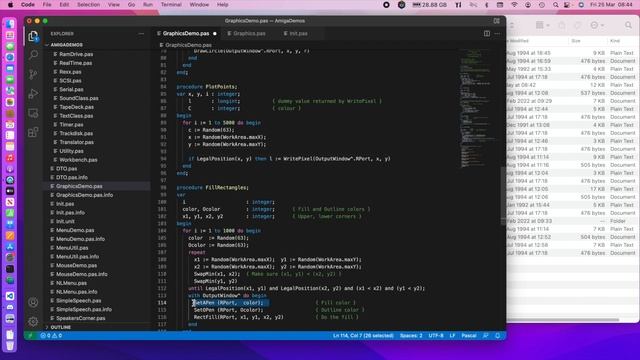Viewport: 640px width, 360px height.
Task: Change indentation Spaces: 2 setting
Action: tap(411, 336)
